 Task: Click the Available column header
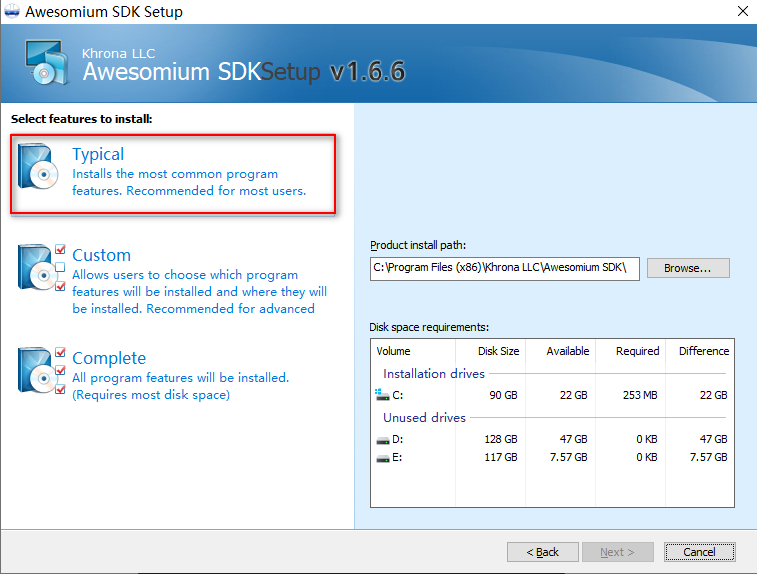pos(561,351)
